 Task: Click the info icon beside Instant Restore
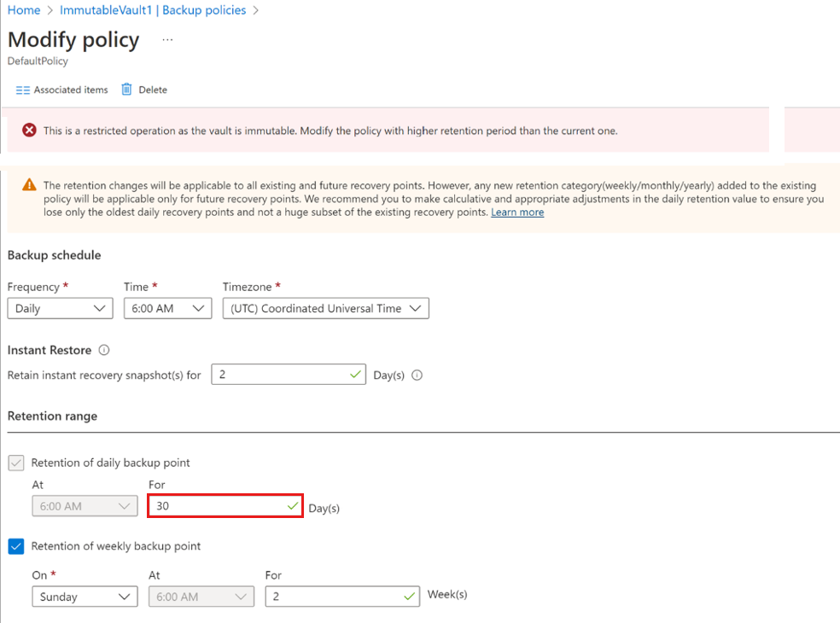pos(104,350)
